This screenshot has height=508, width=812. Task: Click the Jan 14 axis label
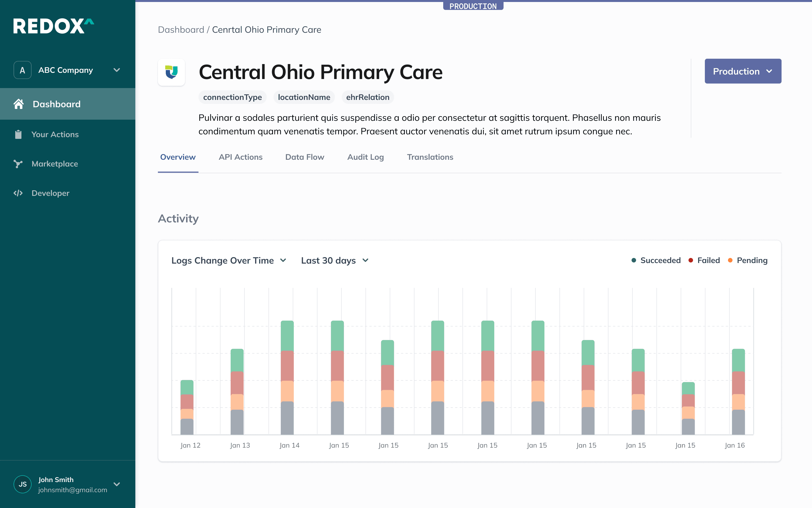pyautogui.click(x=290, y=446)
